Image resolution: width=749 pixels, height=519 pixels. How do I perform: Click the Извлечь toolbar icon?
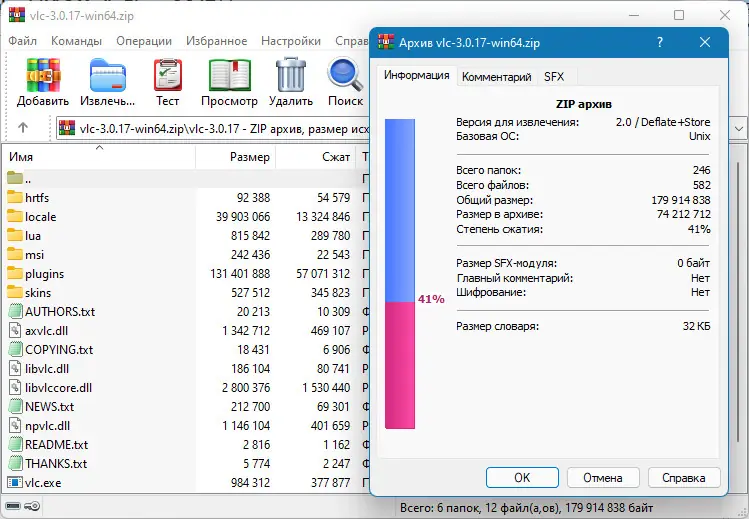[107, 75]
